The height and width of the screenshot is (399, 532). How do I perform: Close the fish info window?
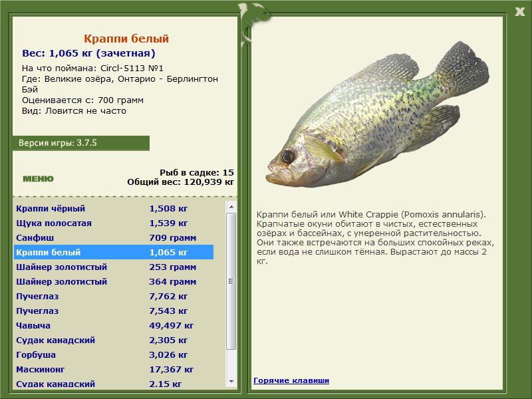click(519, 12)
